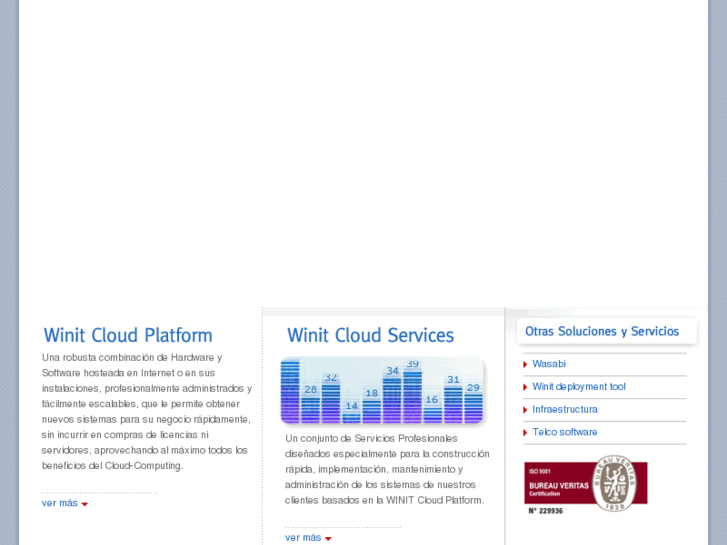Open the Winit Cloud Services heading
Image resolution: width=727 pixels, height=545 pixels.
coord(370,335)
